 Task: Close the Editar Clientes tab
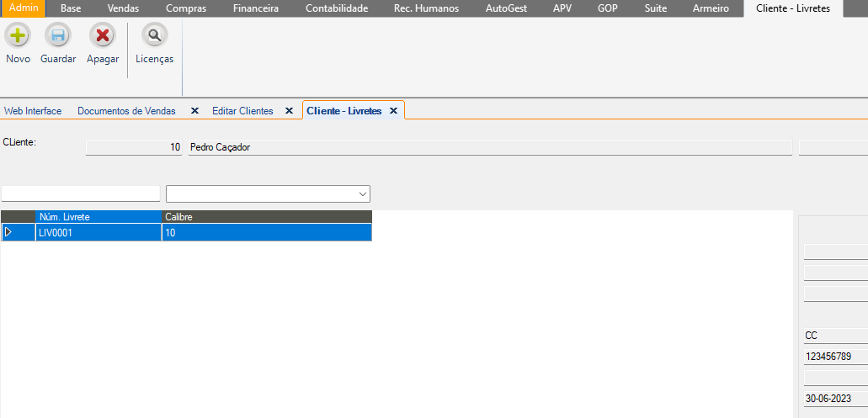pyautogui.click(x=289, y=111)
